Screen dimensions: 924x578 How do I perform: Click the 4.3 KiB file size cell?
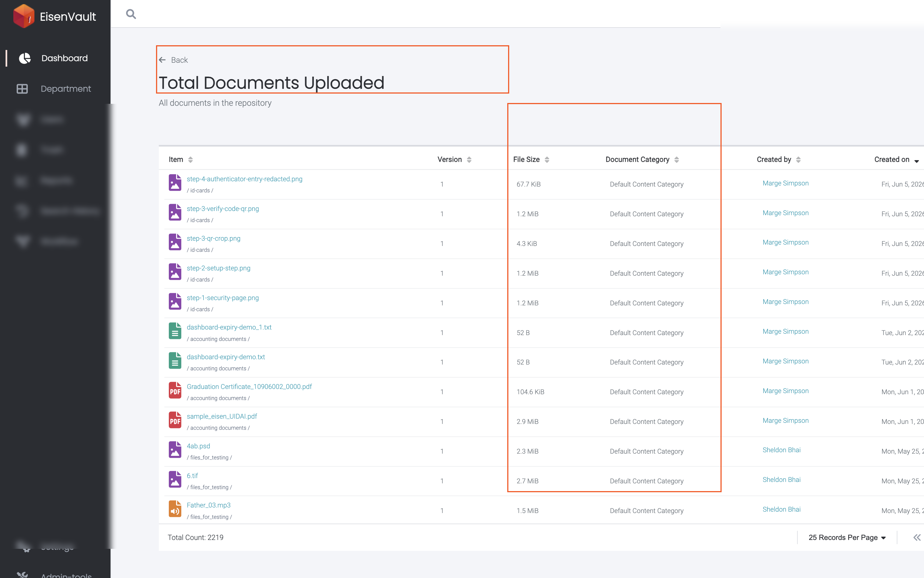click(x=527, y=244)
